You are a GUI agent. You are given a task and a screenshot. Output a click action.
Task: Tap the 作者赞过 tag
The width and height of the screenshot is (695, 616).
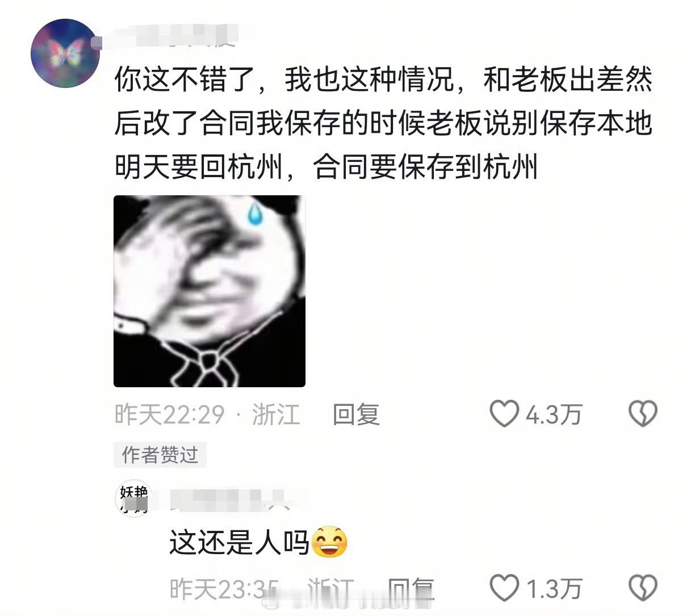click(x=160, y=454)
